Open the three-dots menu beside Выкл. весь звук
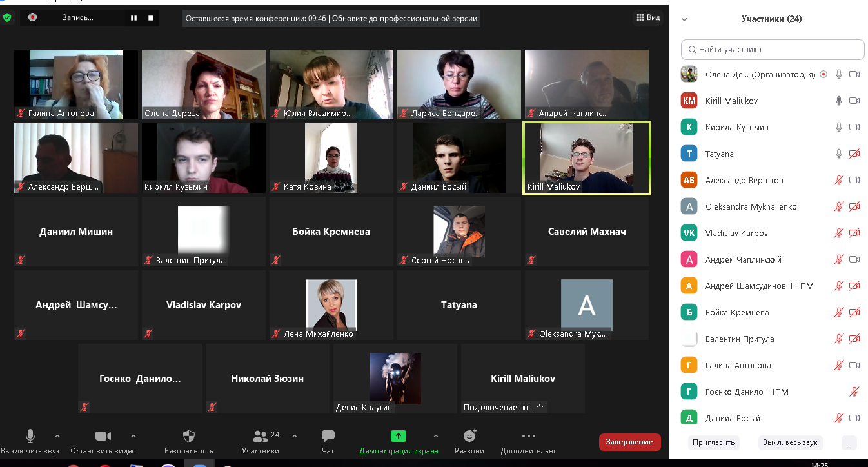 [x=850, y=442]
